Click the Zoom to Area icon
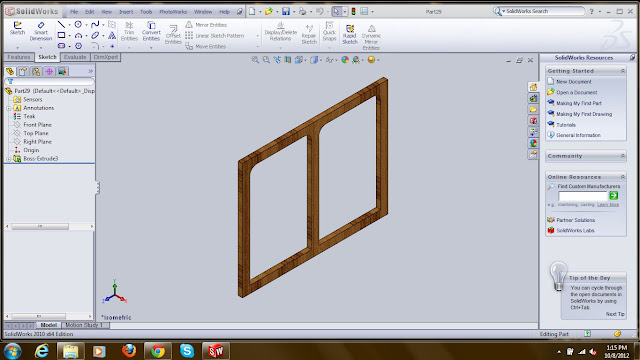The width and height of the screenshot is (640, 360). pos(266,60)
